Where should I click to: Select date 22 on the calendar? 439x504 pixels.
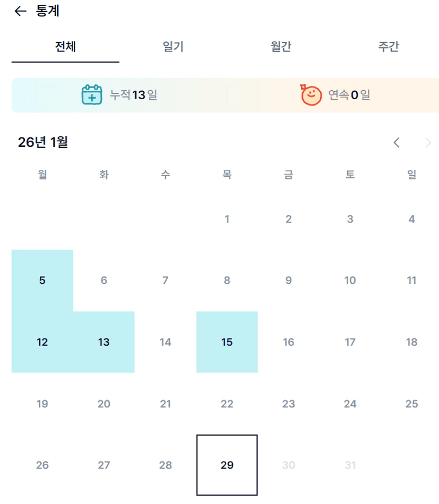coord(227,404)
